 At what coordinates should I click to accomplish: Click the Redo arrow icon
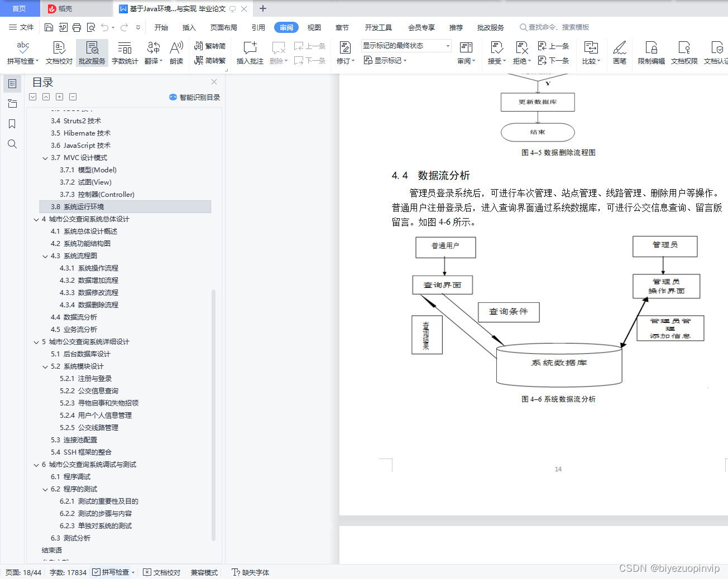124,27
